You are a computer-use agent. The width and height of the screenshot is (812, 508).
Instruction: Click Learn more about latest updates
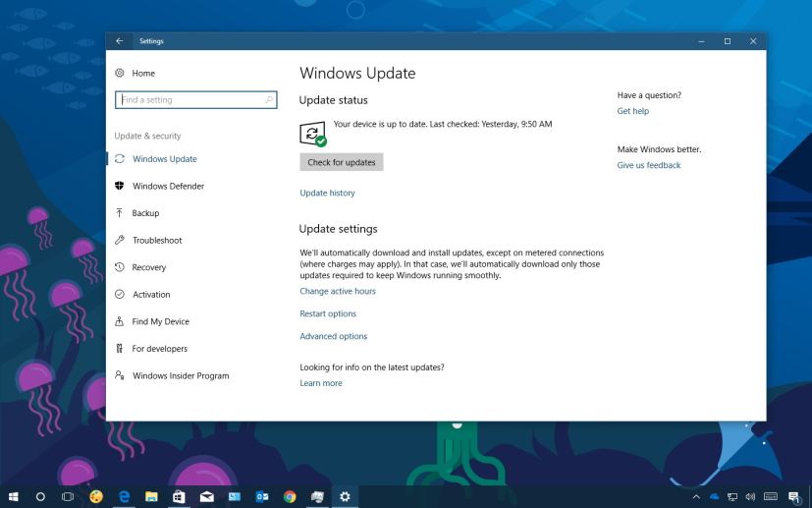pos(320,383)
